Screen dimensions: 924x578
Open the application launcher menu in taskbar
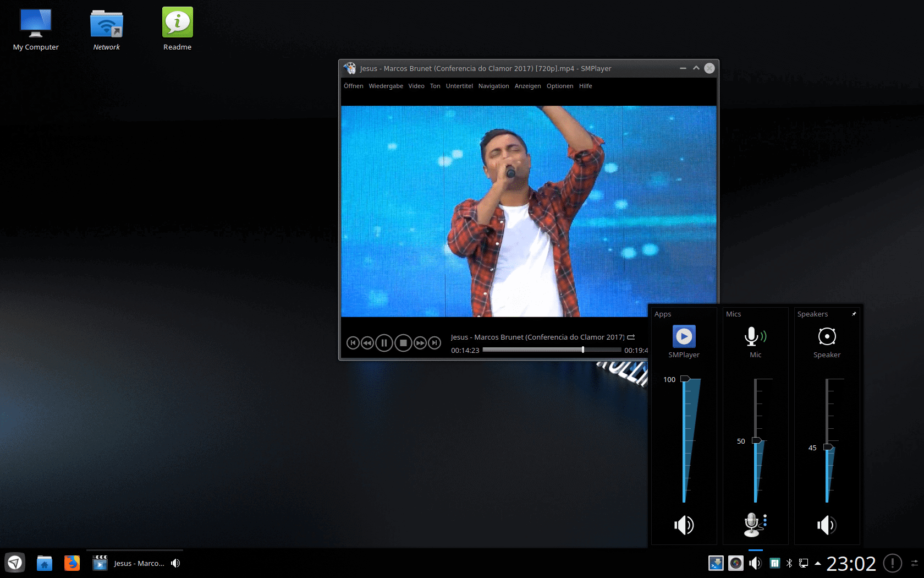pyautogui.click(x=15, y=563)
